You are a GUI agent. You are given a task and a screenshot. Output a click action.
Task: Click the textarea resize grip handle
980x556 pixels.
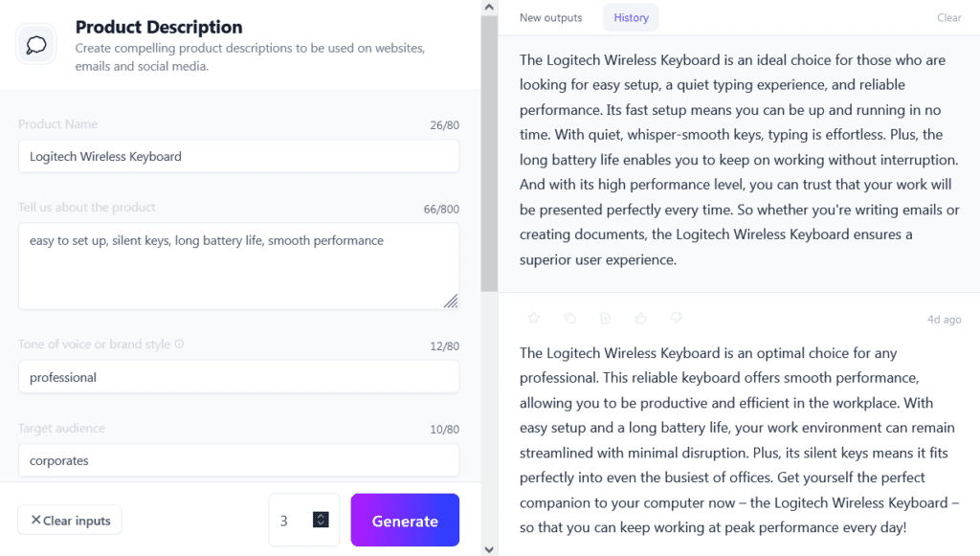pos(452,300)
